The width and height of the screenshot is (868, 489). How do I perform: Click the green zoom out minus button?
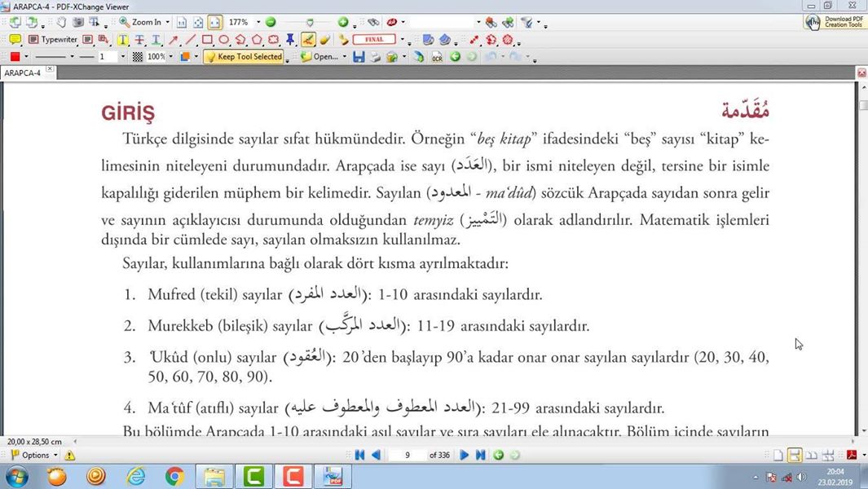click(271, 22)
